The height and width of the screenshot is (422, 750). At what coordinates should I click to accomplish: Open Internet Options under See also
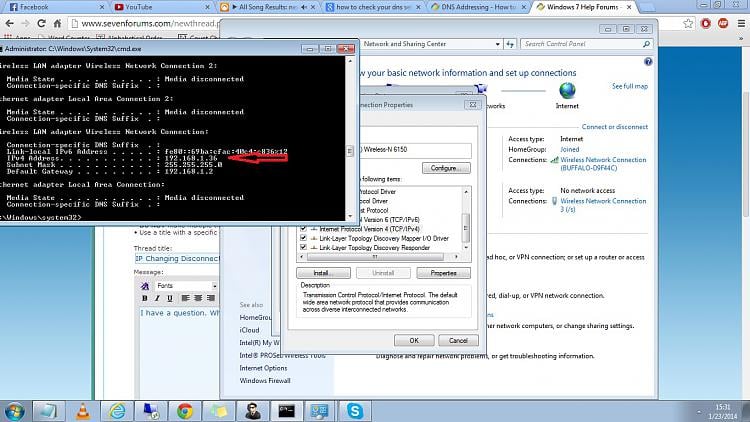point(264,368)
